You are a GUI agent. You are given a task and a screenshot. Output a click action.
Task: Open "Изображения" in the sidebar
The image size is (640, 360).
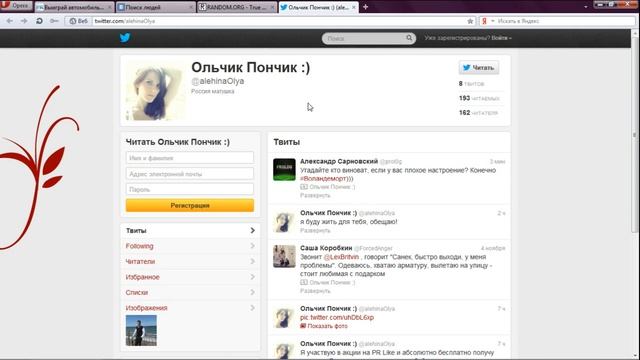pyautogui.click(x=147, y=308)
